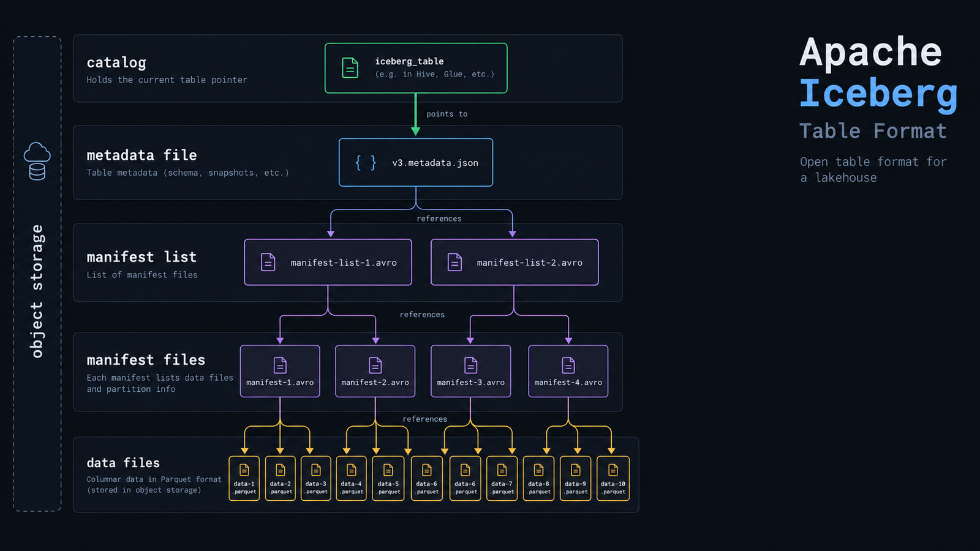The image size is (980, 551).
Task: Click the '(e.g. in Hive, Glue, etc.)' note
Action: [434, 74]
